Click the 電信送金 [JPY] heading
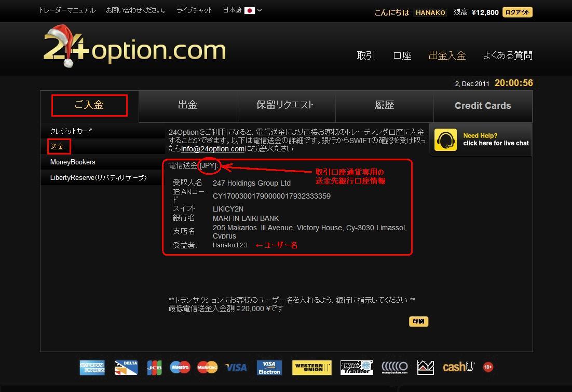 [x=193, y=166]
